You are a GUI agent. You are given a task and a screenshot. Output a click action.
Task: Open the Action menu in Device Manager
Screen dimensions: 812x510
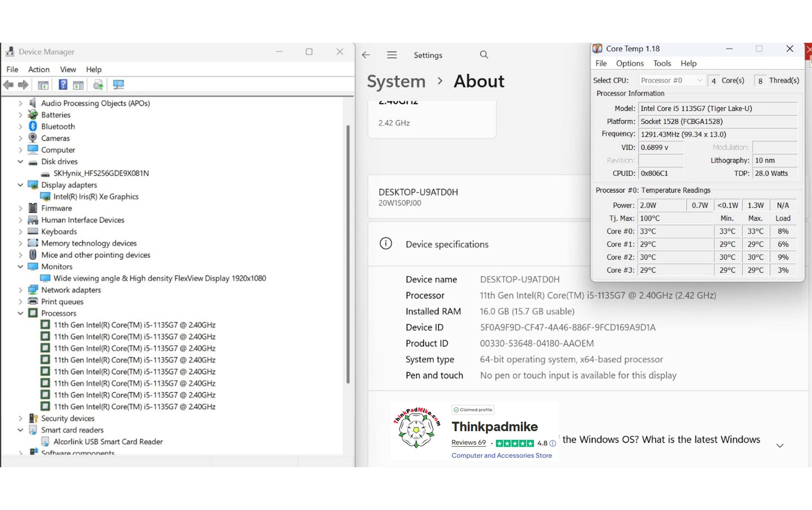[38, 70]
